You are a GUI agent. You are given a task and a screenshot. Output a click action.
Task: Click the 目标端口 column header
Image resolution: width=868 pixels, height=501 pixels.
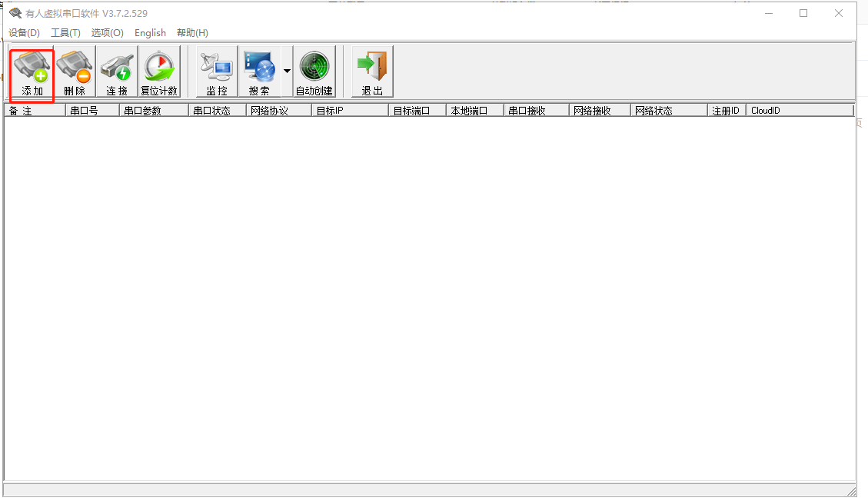[418, 111]
